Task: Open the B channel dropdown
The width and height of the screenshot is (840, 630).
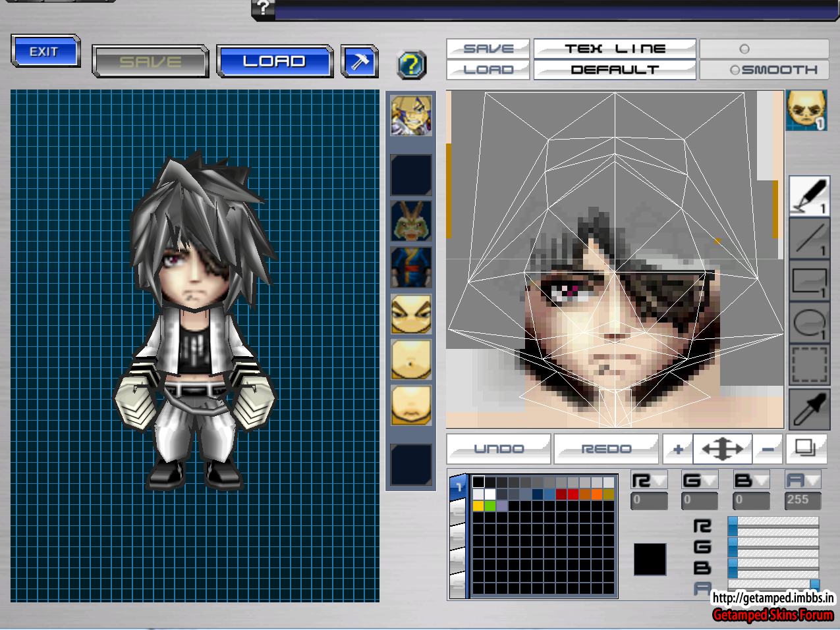Action: pos(751,480)
